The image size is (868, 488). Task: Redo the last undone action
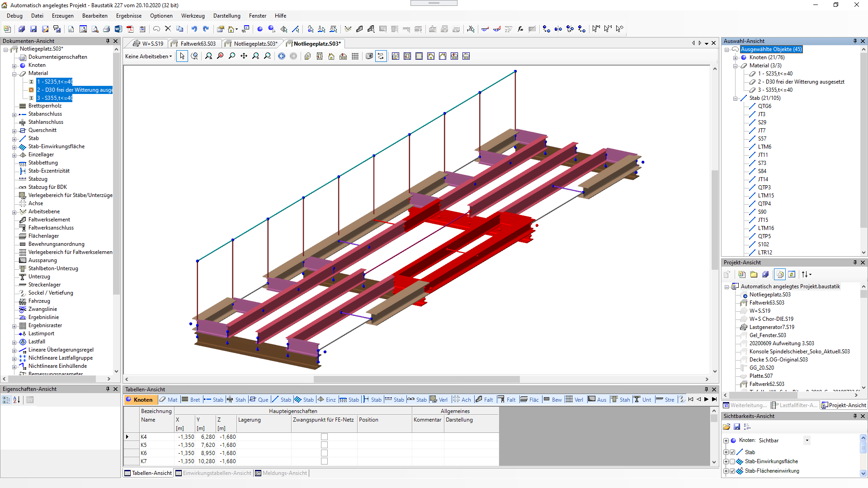tap(206, 29)
